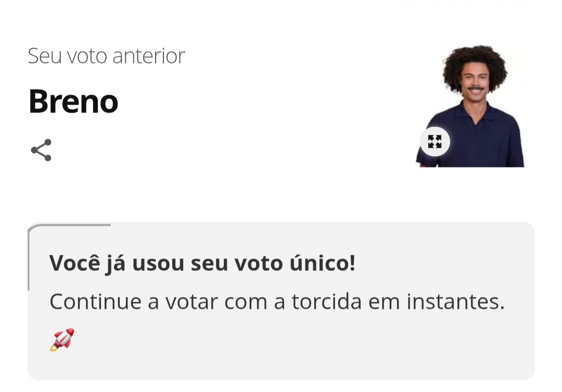Viewport: 562px width, 392px height.
Task: Tap the share icon below Breno
Action: tap(41, 150)
